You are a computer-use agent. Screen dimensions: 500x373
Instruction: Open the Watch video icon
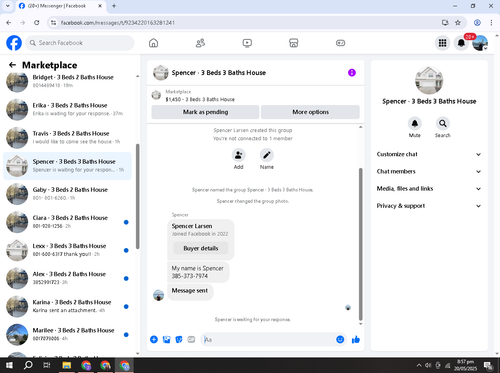click(x=247, y=43)
